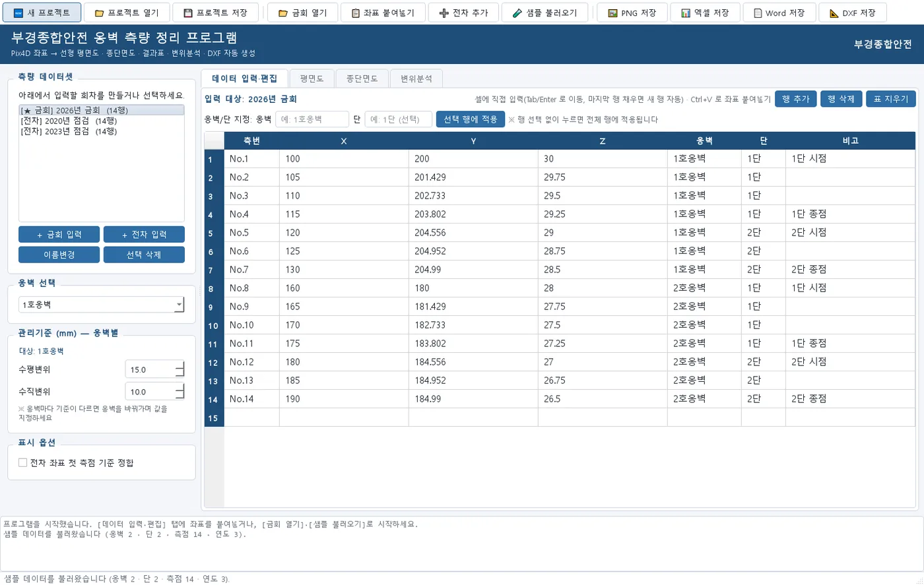Focus the 단 input with placeholder 예: 1단
The image size is (924, 585).
pos(399,119)
